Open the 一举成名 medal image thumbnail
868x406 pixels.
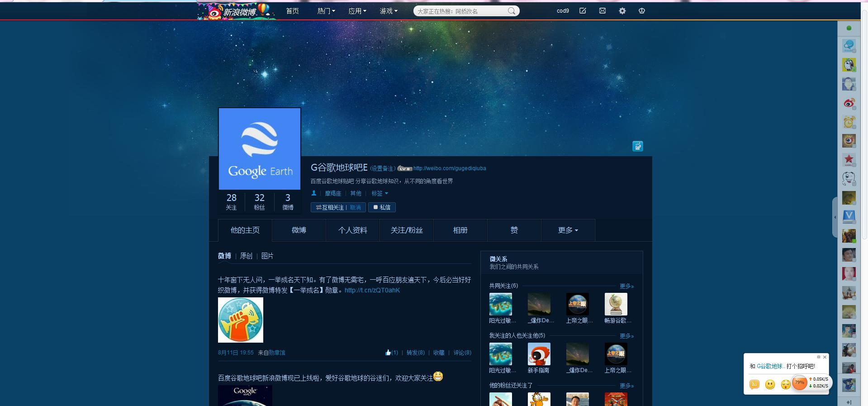[241, 320]
